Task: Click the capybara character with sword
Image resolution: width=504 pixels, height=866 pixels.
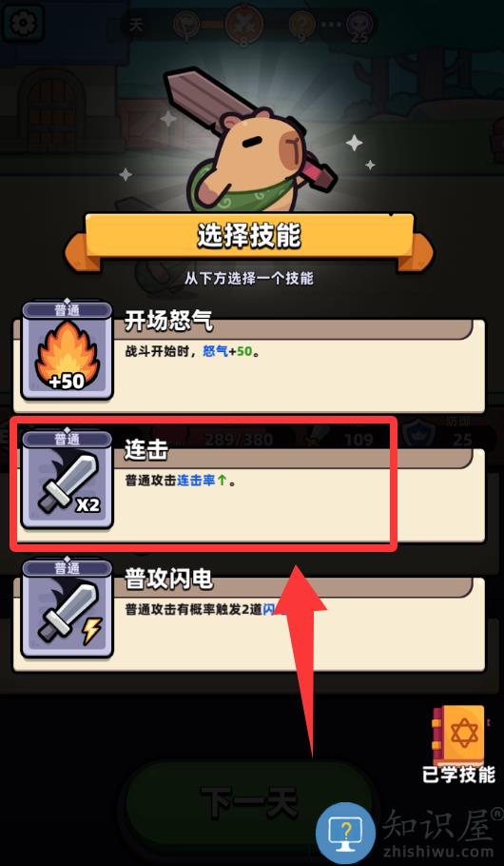Action: coord(251,141)
